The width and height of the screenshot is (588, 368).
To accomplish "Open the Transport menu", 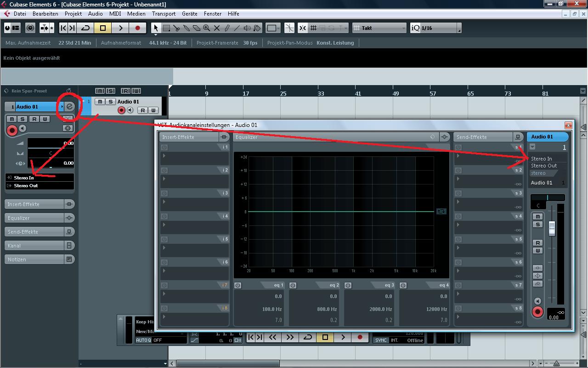I will [x=164, y=14].
